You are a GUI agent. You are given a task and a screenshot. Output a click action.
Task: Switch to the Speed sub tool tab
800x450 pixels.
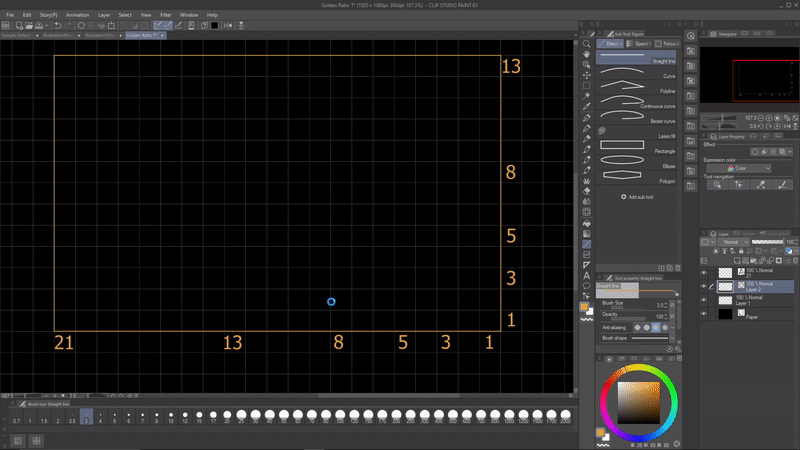[639, 44]
